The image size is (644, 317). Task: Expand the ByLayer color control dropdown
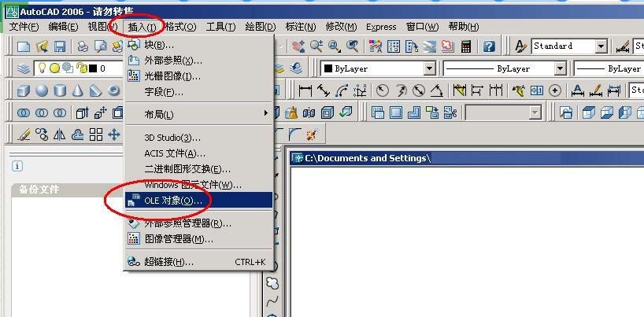point(430,68)
